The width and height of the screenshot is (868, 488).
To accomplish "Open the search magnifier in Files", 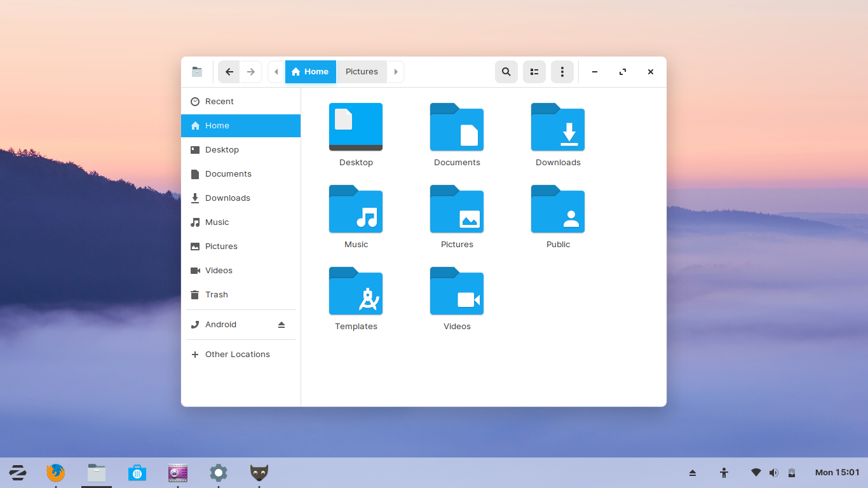I will point(506,72).
